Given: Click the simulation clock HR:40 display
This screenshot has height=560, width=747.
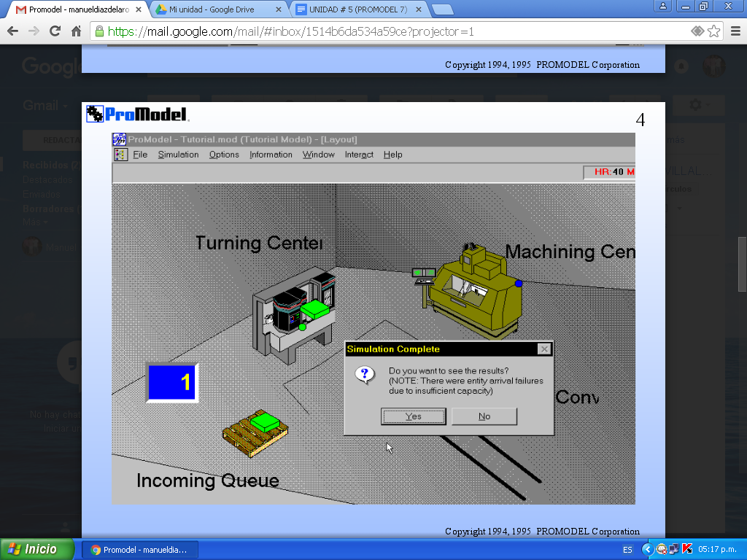Looking at the screenshot, I should coord(610,172).
